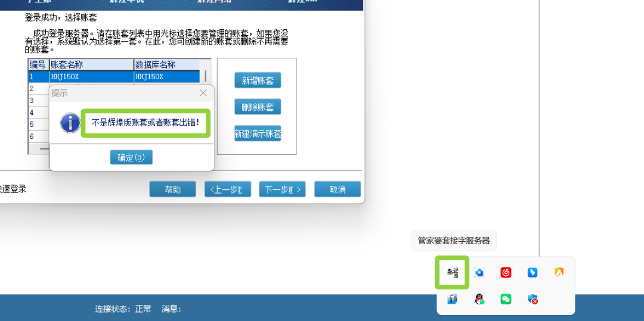The image size is (644, 321).
Task: Open the WeChat tray icon
Action: [x=506, y=299]
